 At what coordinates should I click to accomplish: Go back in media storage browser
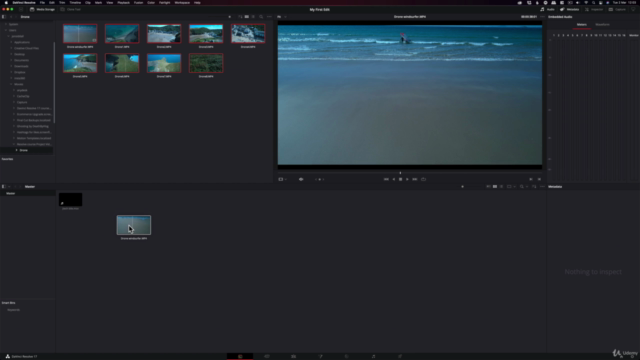11,17
